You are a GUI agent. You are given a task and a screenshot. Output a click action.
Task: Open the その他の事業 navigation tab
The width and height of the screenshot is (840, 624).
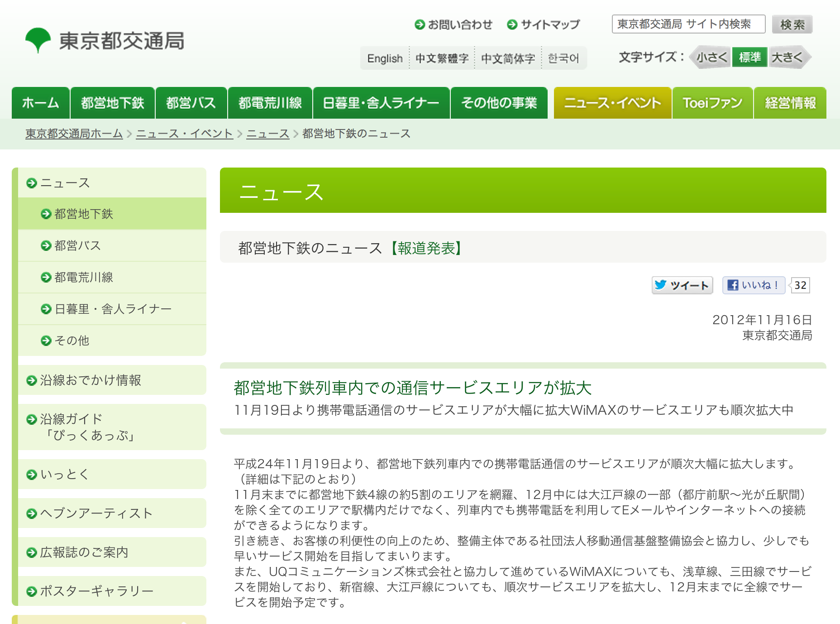pyautogui.click(x=499, y=103)
